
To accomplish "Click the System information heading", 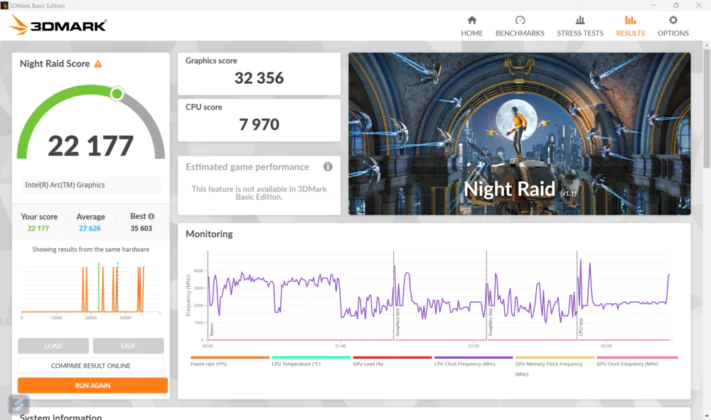I will (61, 416).
